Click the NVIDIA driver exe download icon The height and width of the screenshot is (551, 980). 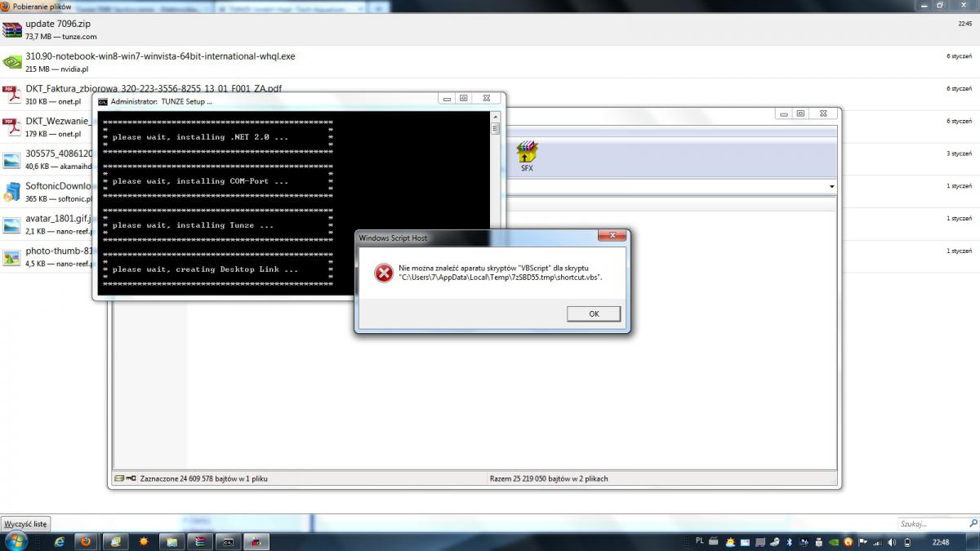point(11,62)
